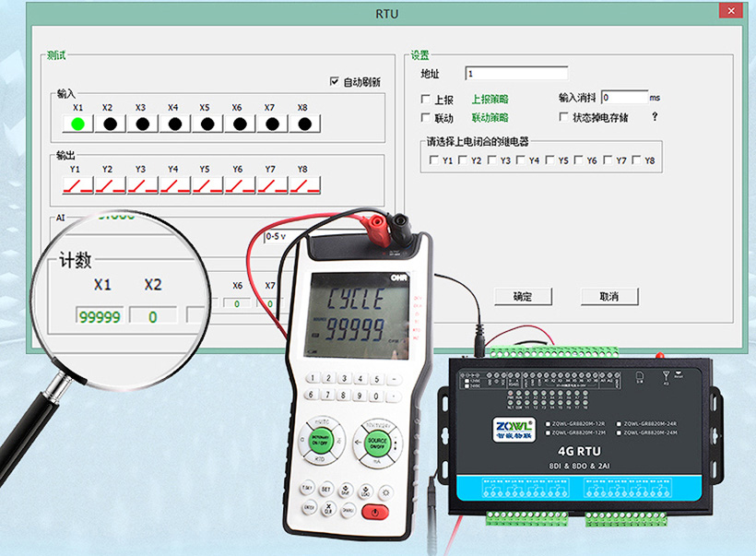Toggle the Y8 output relay switch

pyautogui.click(x=303, y=184)
